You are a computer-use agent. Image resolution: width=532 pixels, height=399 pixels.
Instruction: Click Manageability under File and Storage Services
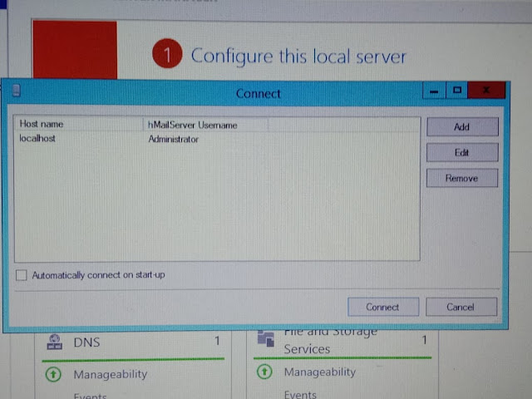pos(320,372)
